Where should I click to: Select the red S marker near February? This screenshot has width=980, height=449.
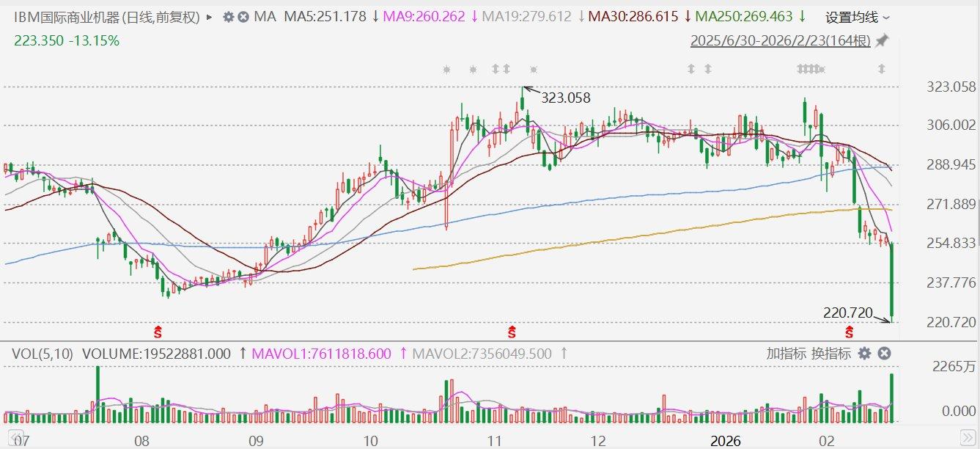point(850,331)
